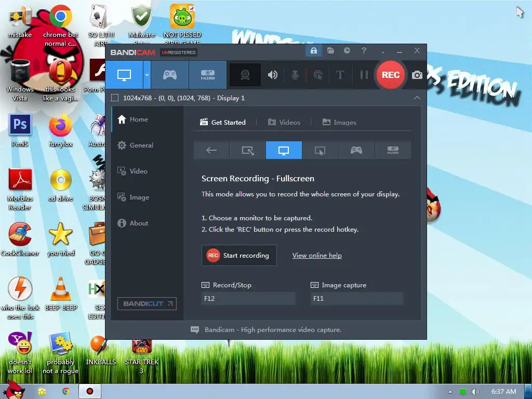The width and height of the screenshot is (532, 399).
Task: Switch to the Images tab
Action: (339, 123)
